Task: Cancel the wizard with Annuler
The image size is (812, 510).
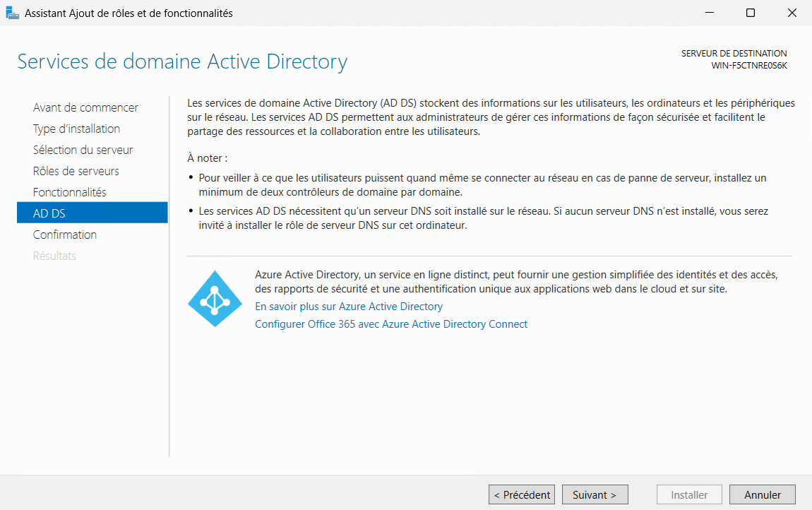Action: [x=763, y=495]
